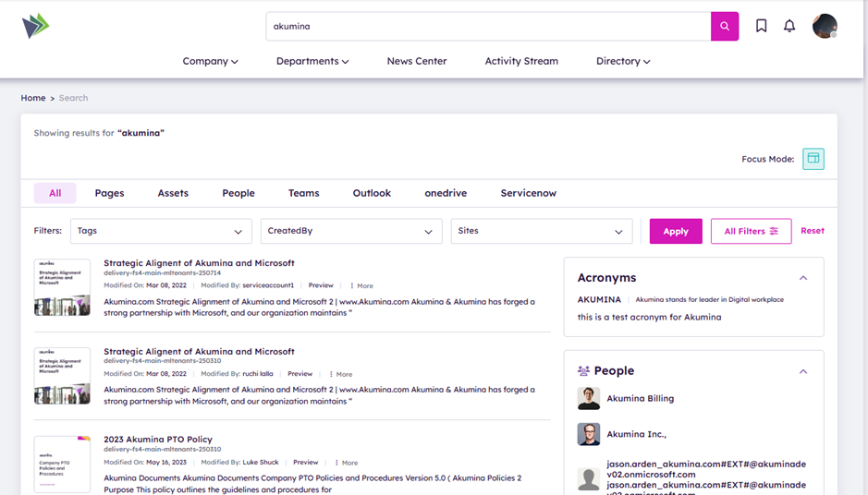The width and height of the screenshot is (868, 495).
Task: Open the bookmarks icon in header
Action: click(761, 27)
